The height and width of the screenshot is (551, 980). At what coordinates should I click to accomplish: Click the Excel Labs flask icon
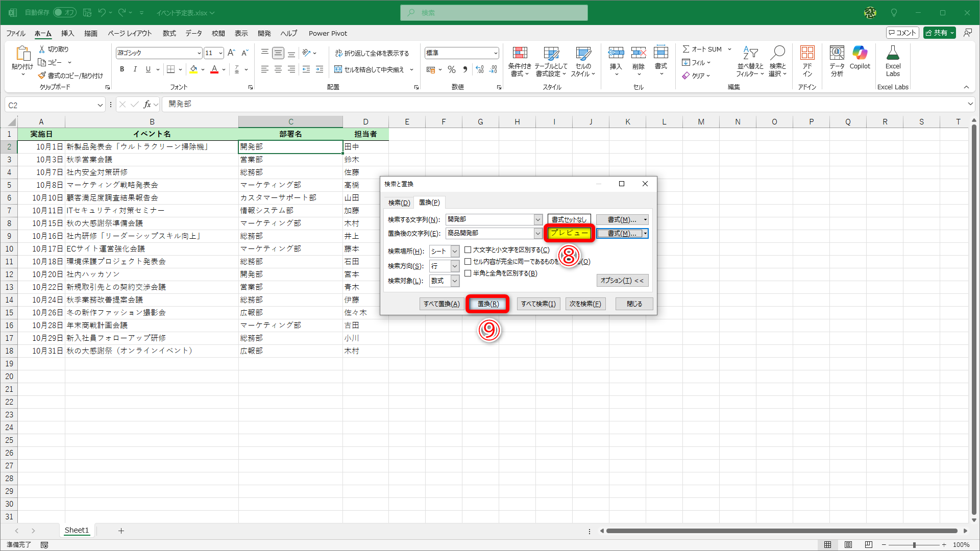pos(893,53)
